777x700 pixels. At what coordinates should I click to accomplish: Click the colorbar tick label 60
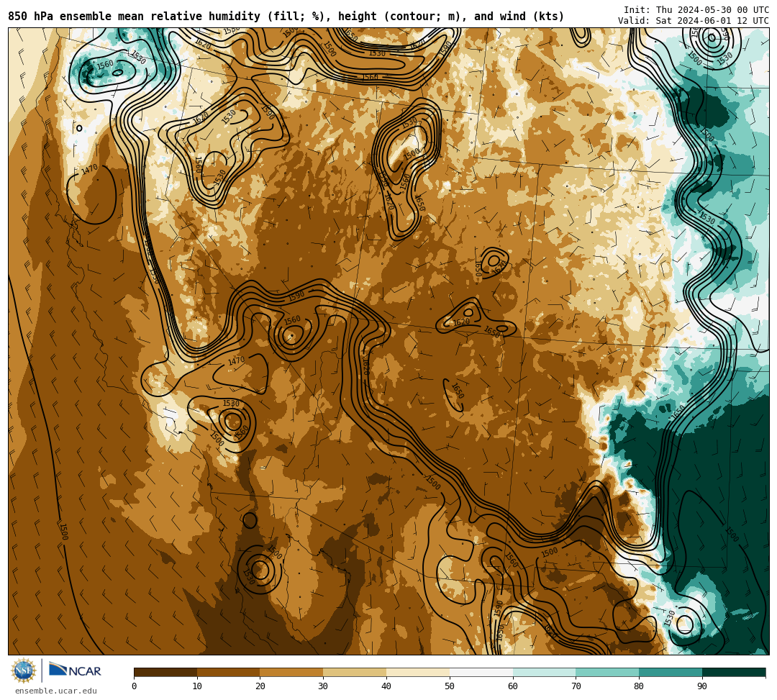(x=513, y=686)
